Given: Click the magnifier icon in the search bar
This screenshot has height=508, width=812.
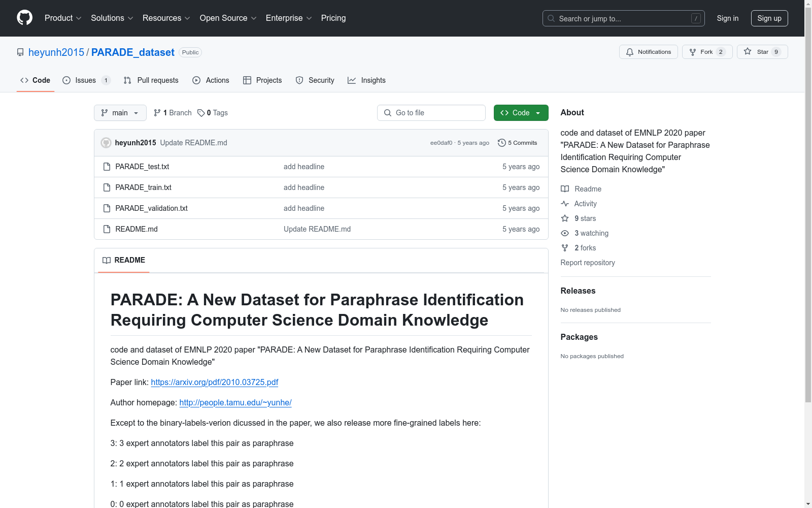Looking at the screenshot, I should (551, 18).
